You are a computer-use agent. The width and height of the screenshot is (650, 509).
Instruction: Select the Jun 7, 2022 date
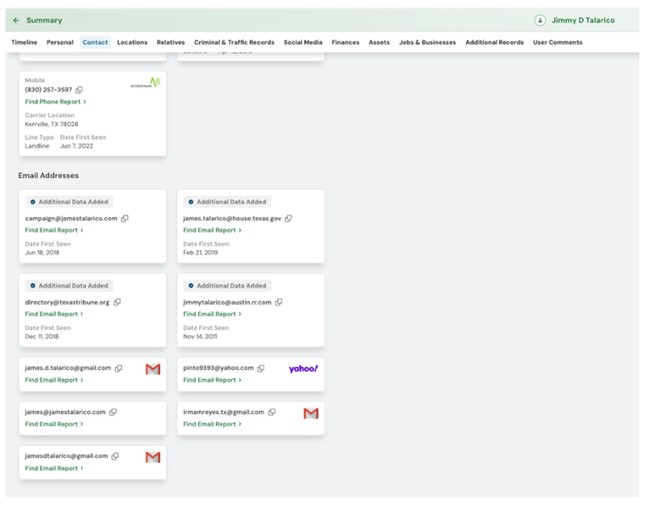click(77, 146)
